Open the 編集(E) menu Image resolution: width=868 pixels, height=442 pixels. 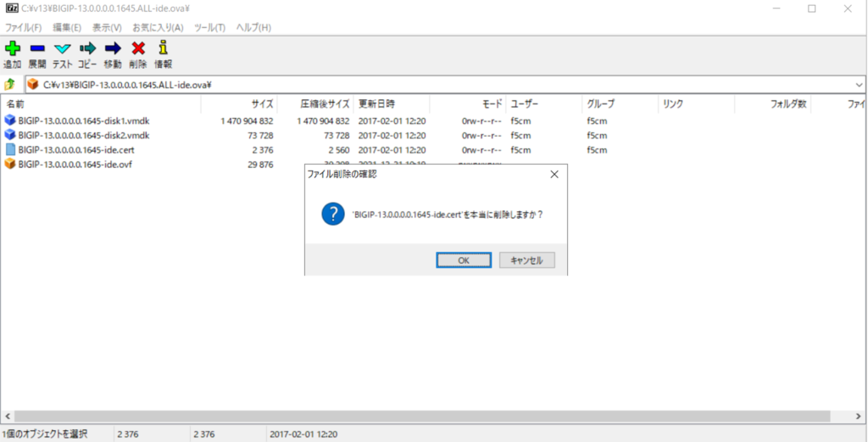pos(67,27)
